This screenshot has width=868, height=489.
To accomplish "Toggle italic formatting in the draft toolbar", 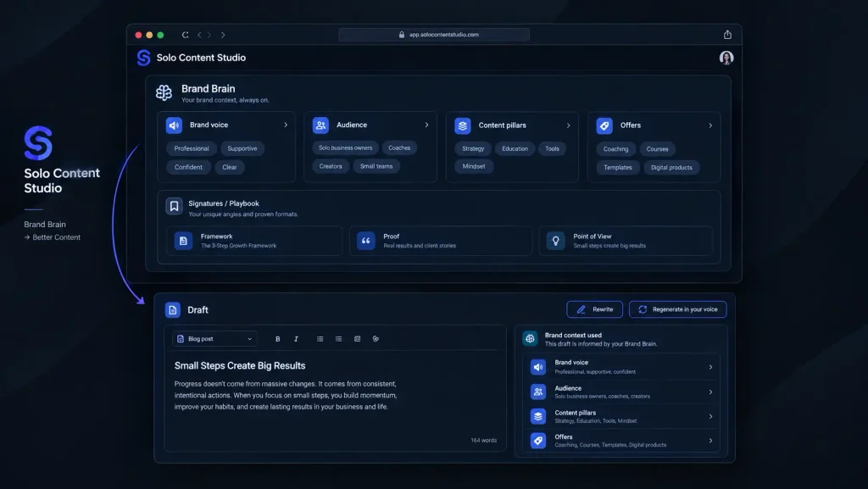I will click(x=296, y=339).
